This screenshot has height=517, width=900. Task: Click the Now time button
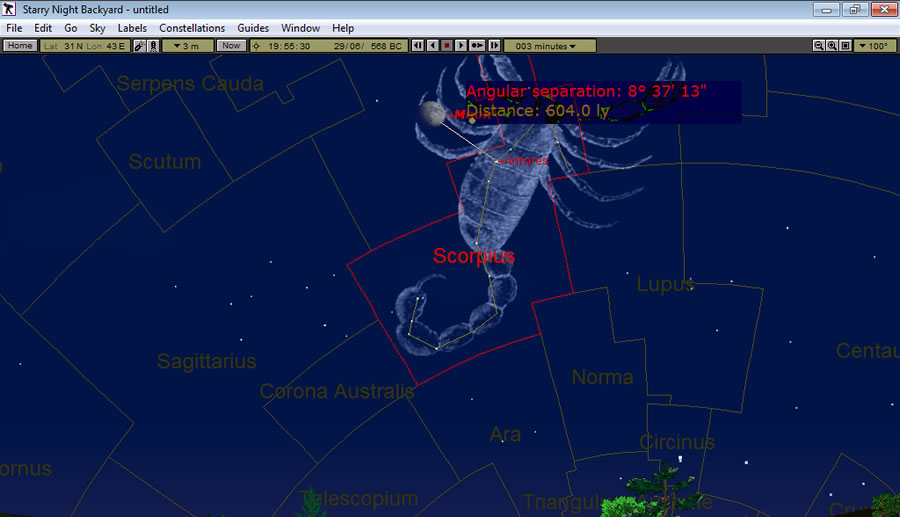[231, 46]
